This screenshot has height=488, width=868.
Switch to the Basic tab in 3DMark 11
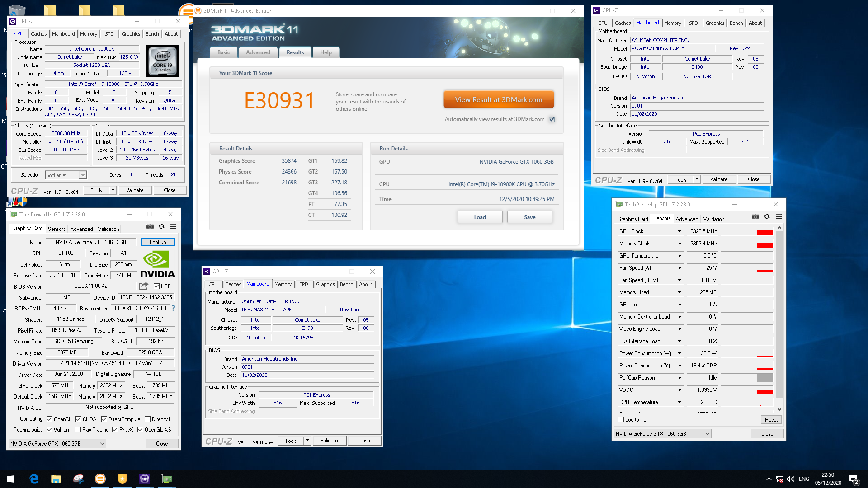[223, 52]
